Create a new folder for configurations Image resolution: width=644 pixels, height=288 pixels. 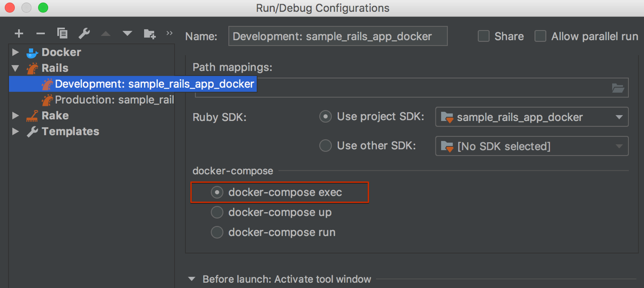[x=149, y=34]
